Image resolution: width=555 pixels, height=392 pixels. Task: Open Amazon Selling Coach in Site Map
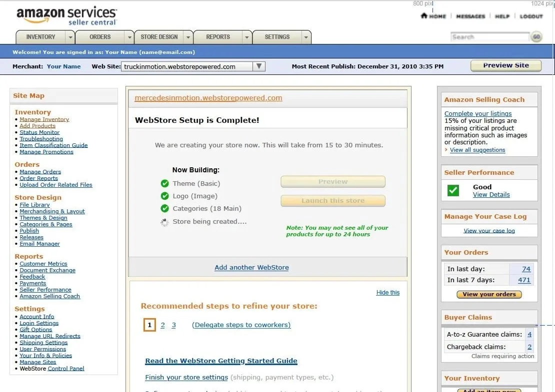[x=49, y=296]
